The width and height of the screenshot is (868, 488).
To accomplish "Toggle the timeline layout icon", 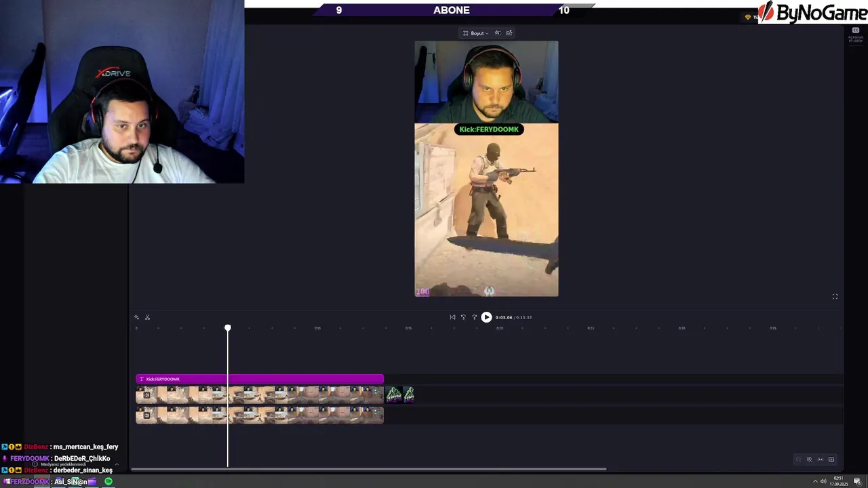I will click(x=831, y=460).
